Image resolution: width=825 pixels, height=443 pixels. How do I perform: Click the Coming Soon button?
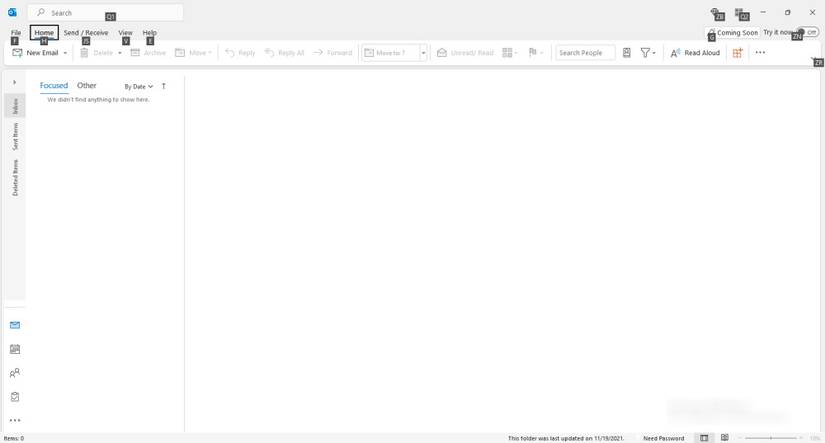pyautogui.click(x=733, y=33)
